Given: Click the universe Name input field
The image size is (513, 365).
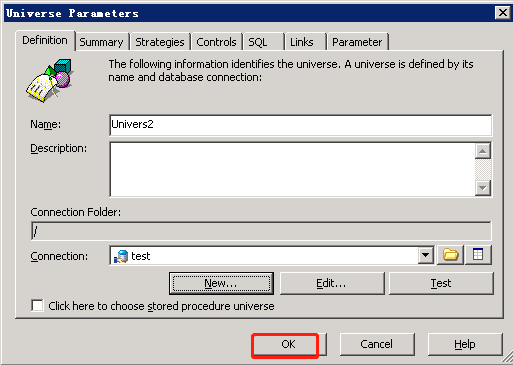Looking at the screenshot, I should pos(300,125).
